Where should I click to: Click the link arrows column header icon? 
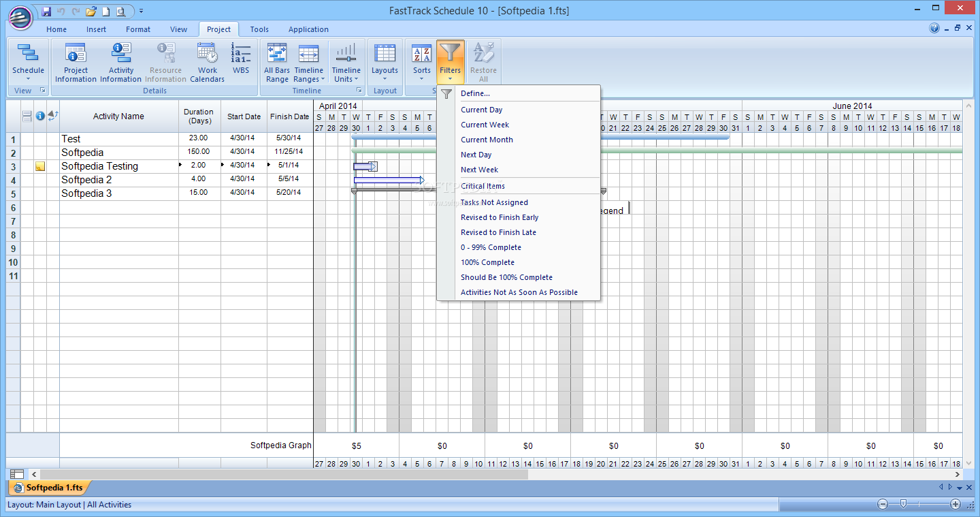[x=53, y=116]
